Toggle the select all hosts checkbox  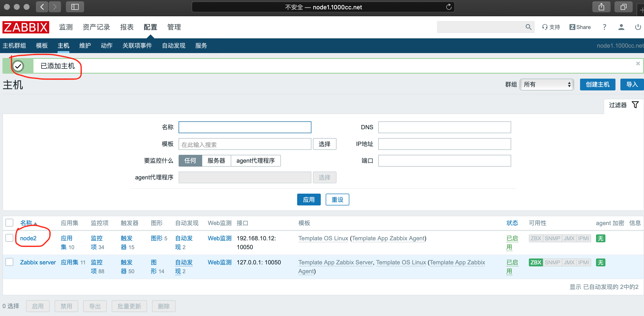click(10, 223)
